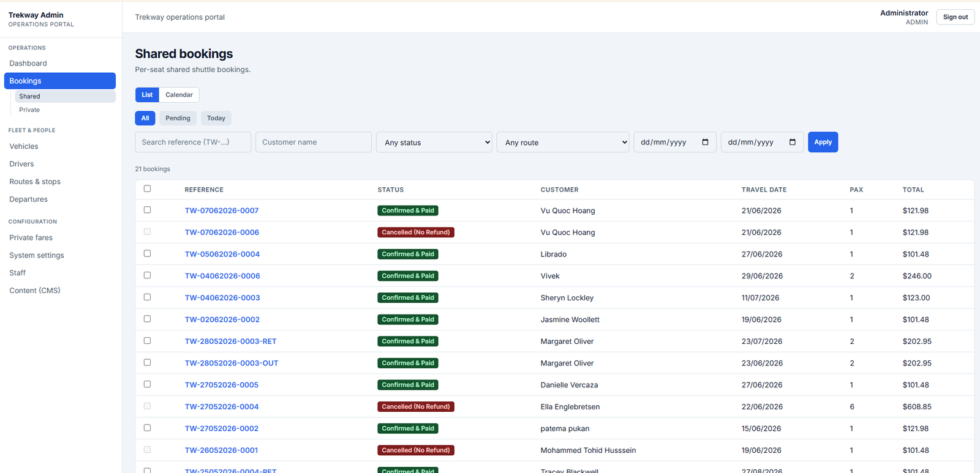Viewport: 980px width, 473px height.
Task: Check the box for TW-27052026-0005
Action: [147, 384]
